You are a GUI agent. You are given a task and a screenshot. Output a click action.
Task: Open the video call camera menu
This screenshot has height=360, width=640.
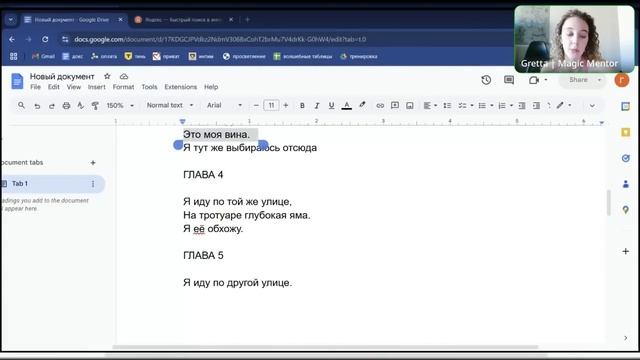pyautogui.click(x=538, y=80)
